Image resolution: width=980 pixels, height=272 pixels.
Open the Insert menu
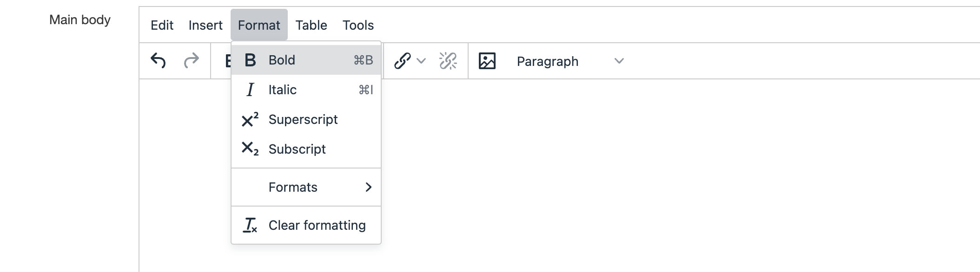[205, 25]
